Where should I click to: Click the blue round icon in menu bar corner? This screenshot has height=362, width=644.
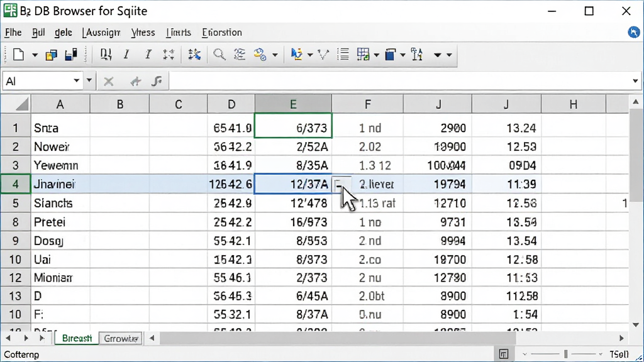tap(634, 32)
